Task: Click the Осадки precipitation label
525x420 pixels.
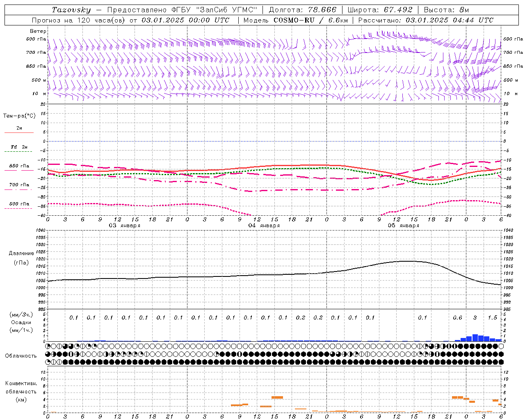Action: tap(21, 322)
